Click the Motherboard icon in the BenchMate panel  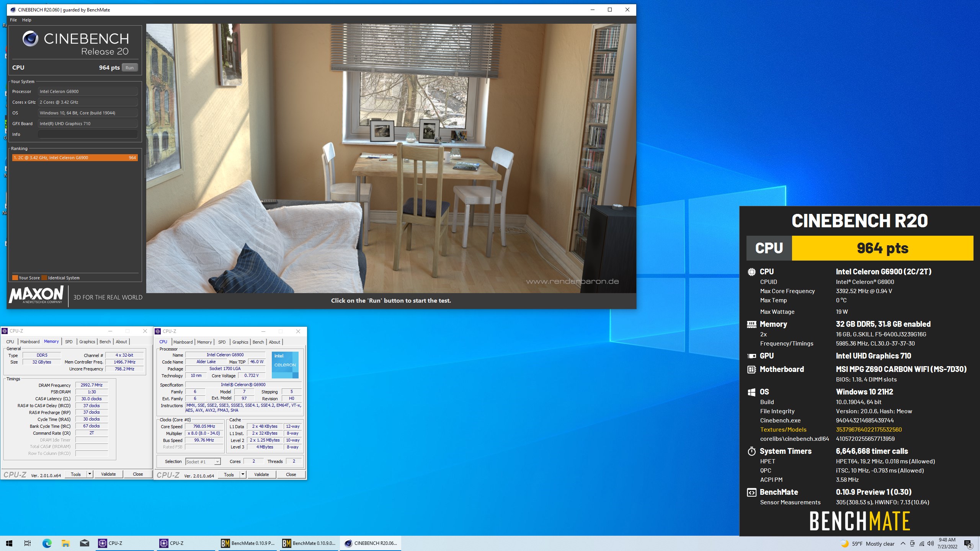tap(751, 369)
